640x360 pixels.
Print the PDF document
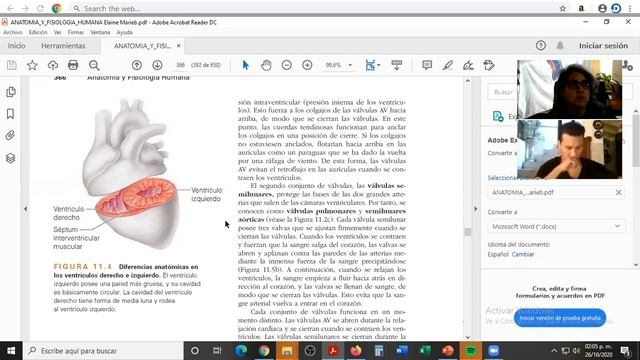point(73,65)
